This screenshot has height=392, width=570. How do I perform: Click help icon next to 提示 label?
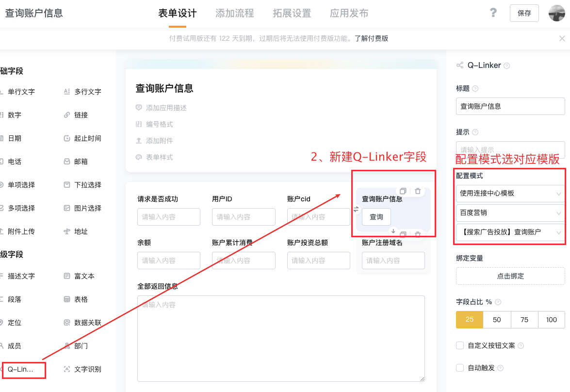(x=475, y=132)
